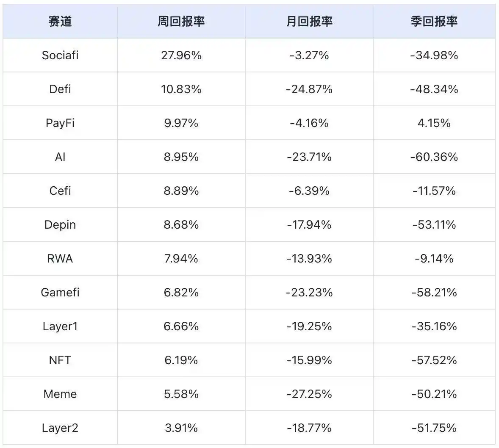Click the RWA sector name
This screenshot has height=448, width=499.
[x=60, y=258]
